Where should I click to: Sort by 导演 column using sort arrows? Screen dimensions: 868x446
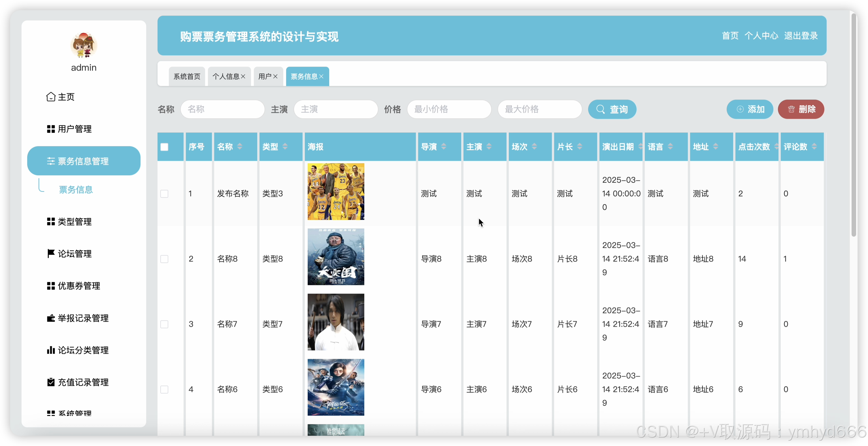point(443,147)
